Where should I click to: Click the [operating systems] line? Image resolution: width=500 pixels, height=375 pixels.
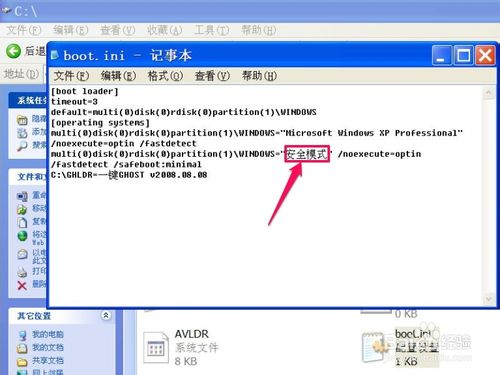pyautogui.click(x=100, y=123)
